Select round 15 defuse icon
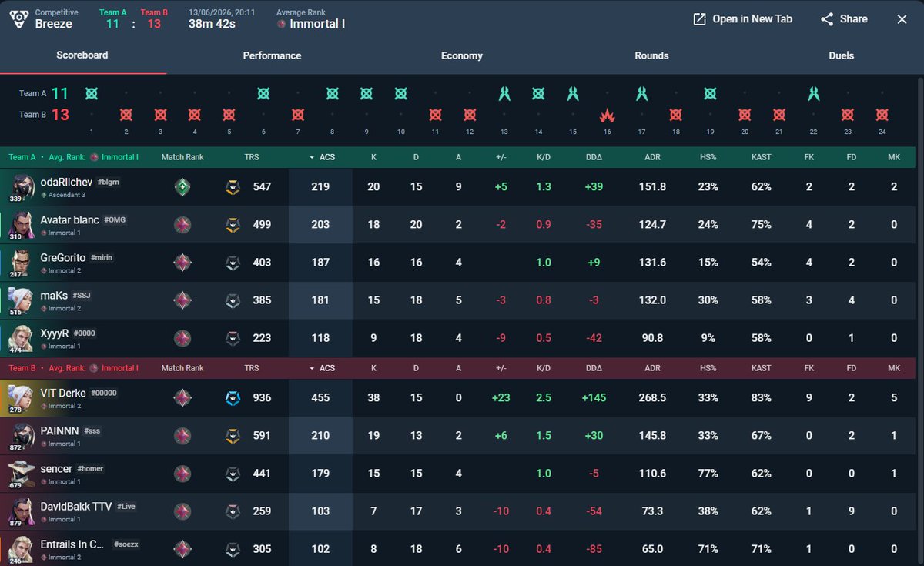The height and width of the screenshot is (566, 924). tap(573, 94)
